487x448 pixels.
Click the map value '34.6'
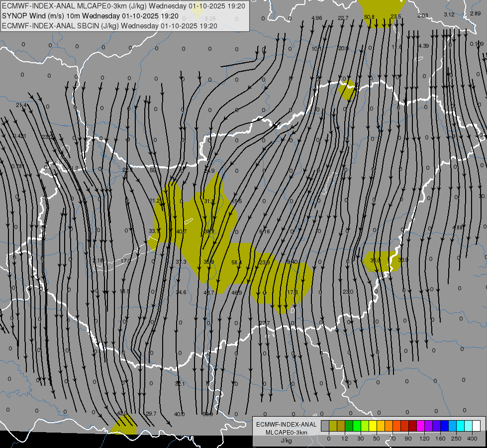tap(181, 292)
